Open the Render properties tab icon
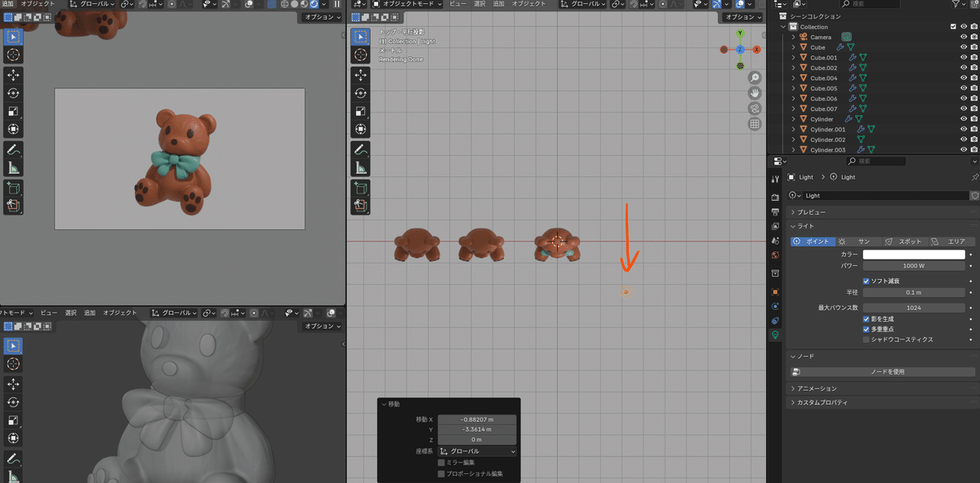This screenshot has width=980, height=483. (775, 197)
